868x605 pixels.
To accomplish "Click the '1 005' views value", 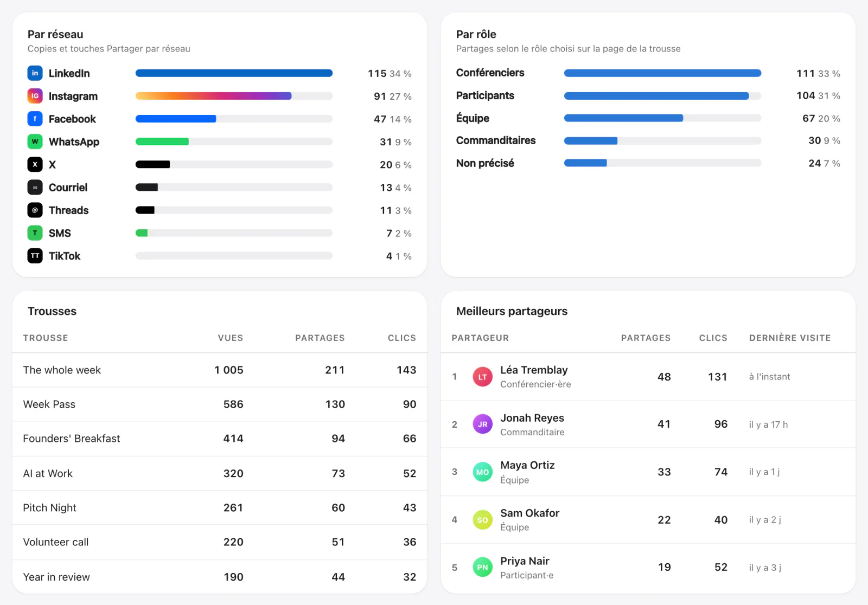I will pos(229,370).
